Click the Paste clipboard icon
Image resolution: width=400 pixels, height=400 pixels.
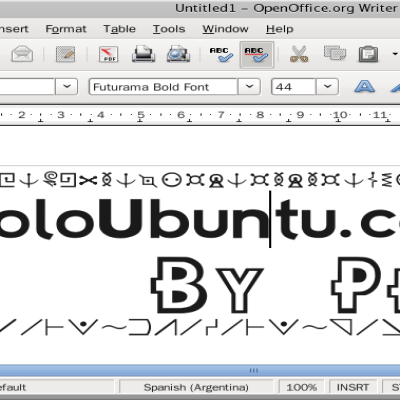(368, 54)
